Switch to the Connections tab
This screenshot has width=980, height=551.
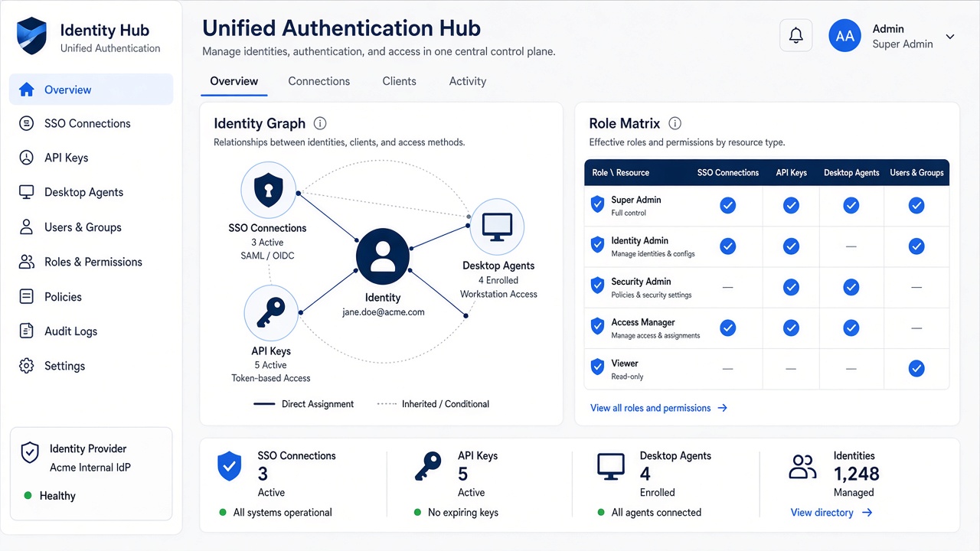318,81
